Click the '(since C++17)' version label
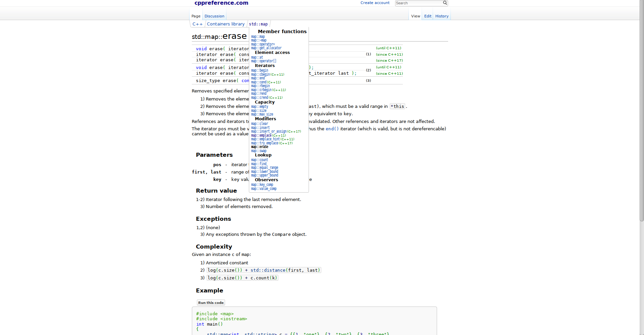 (x=389, y=60)
